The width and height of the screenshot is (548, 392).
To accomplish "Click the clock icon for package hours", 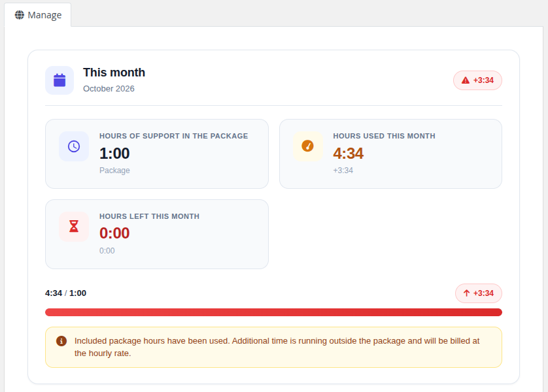I will (74, 146).
